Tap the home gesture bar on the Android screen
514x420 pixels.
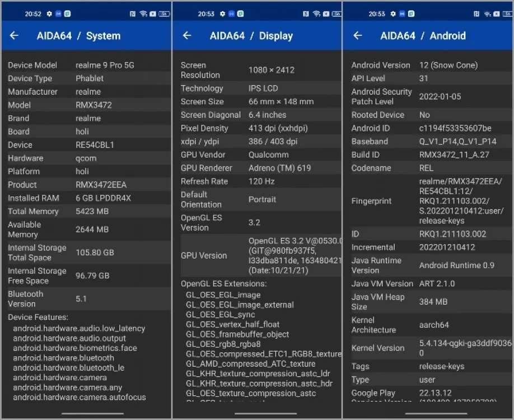(436, 413)
